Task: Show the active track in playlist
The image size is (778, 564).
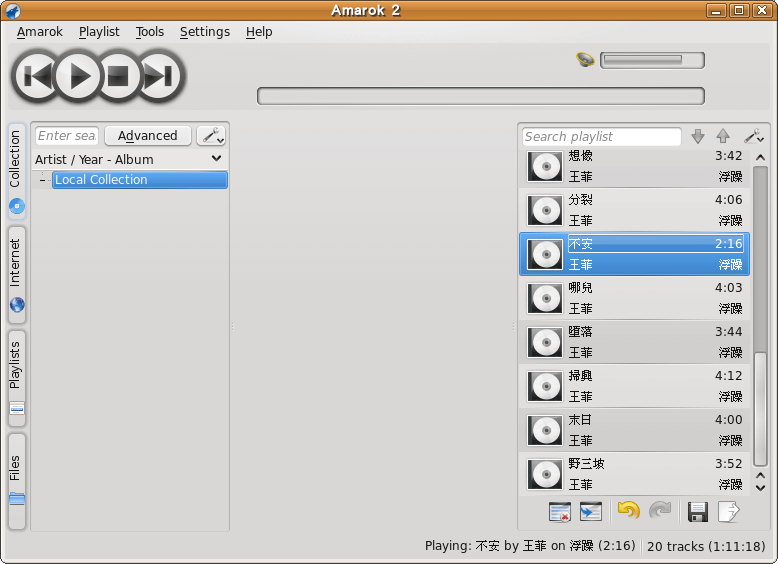Action: 590,512
